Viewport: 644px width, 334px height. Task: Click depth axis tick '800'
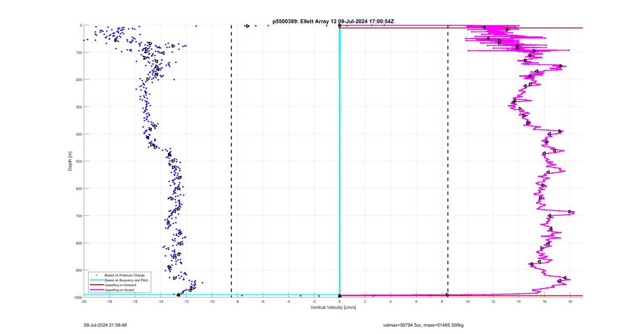[x=78, y=243]
